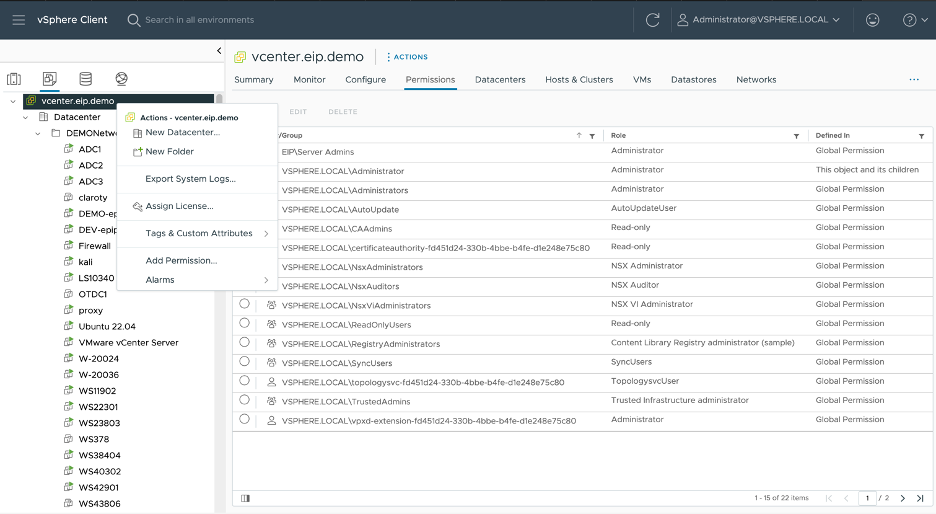Filter the Role column

[x=796, y=136]
